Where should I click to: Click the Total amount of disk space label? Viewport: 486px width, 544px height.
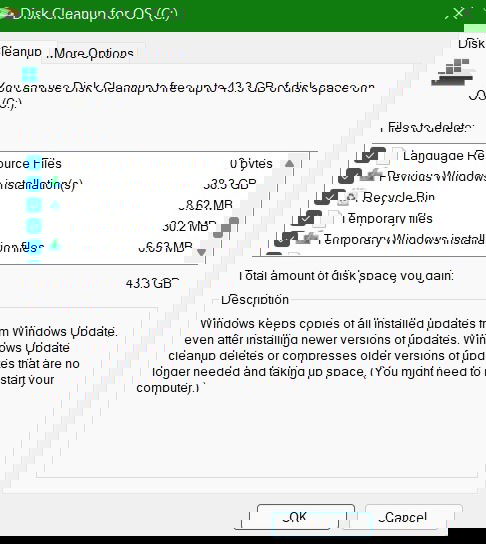coord(347,276)
